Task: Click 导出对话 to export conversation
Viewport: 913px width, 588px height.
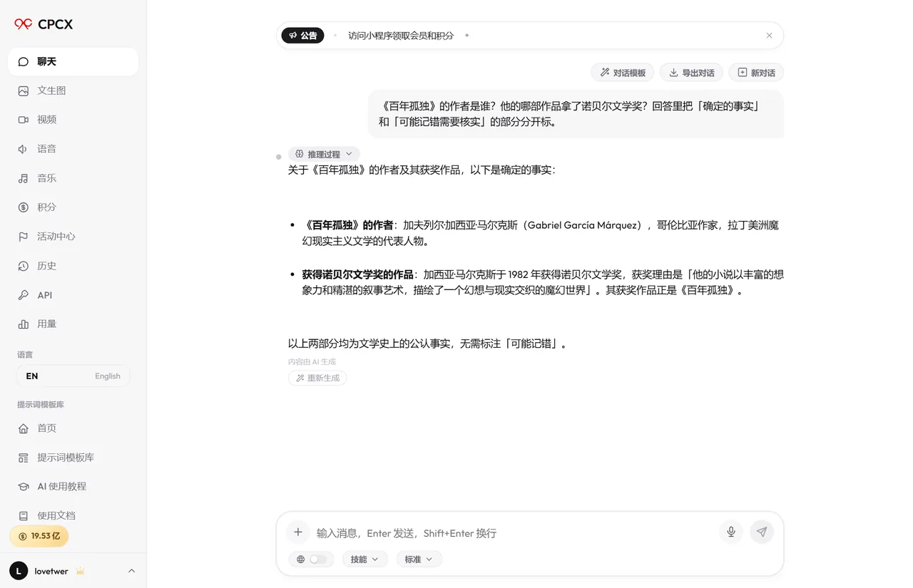Action: pyautogui.click(x=692, y=73)
